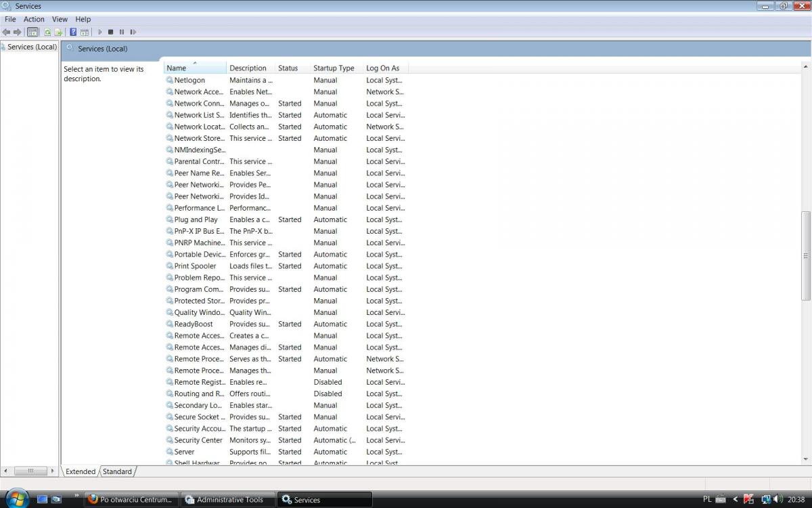This screenshot has height=508, width=812.
Task: Click the gear icon beside ReadyBoost
Action: pyautogui.click(x=170, y=324)
